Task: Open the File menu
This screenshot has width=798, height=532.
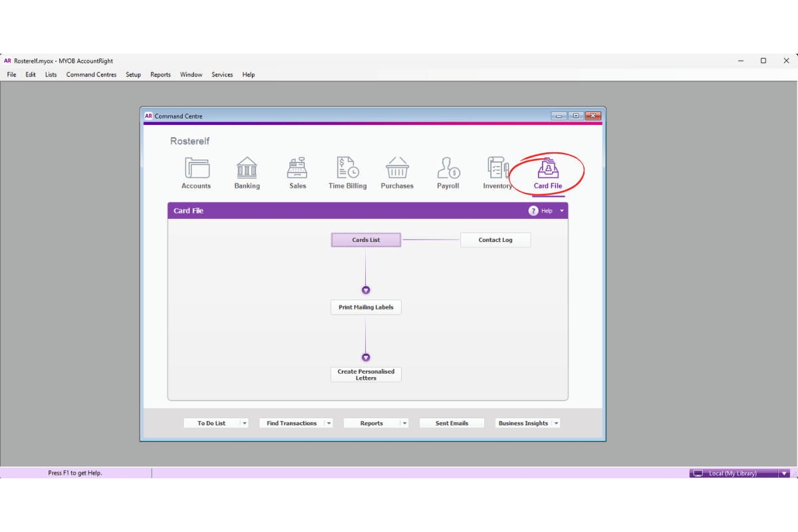Action: coord(12,74)
